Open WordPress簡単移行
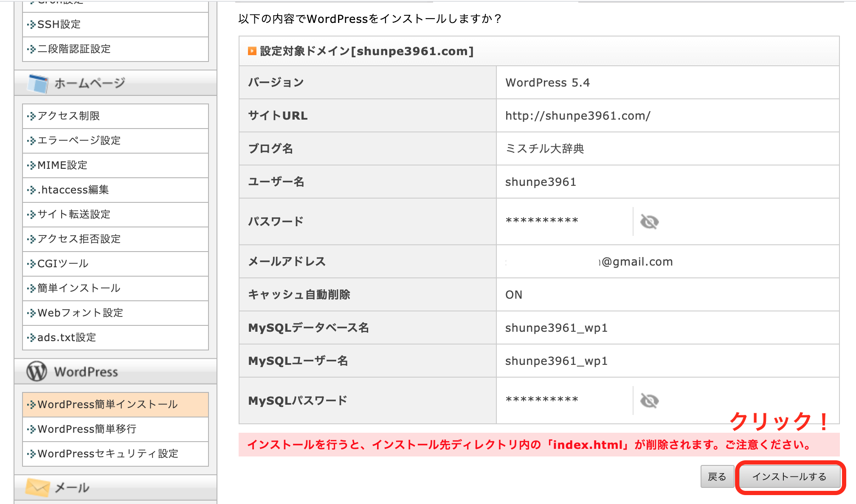856x504 pixels. point(115,429)
